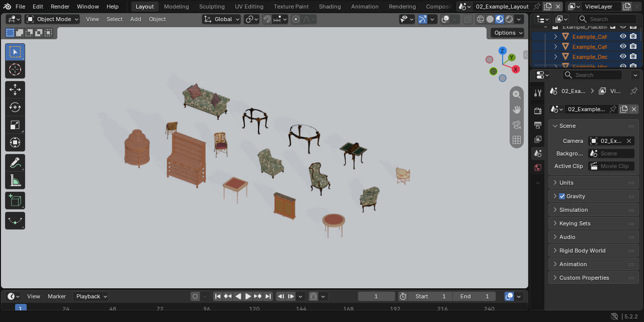
Task: Pin the 02_Example_Layout scene in header
Action: point(537,6)
